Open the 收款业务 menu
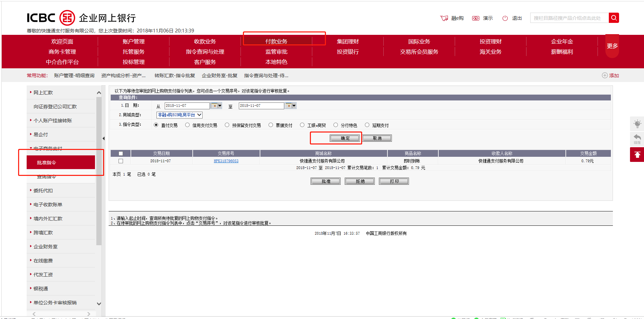The height and width of the screenshot is (319, 644). click(205, 41)
